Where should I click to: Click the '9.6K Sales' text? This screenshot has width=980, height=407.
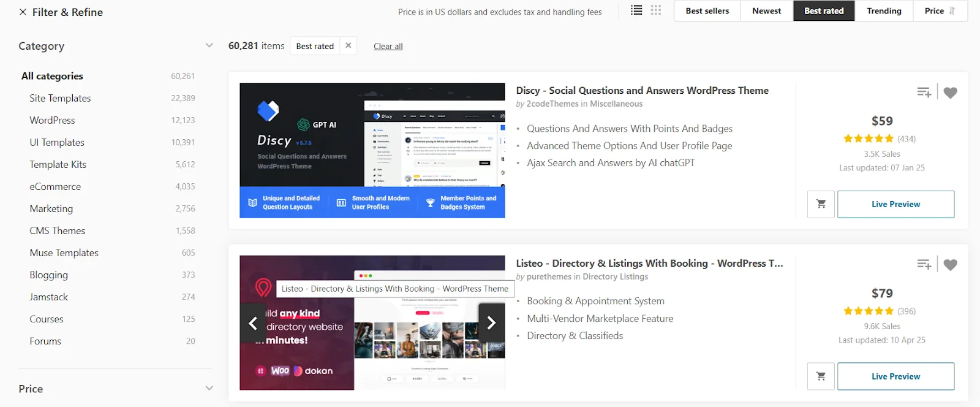click(882, 326)
